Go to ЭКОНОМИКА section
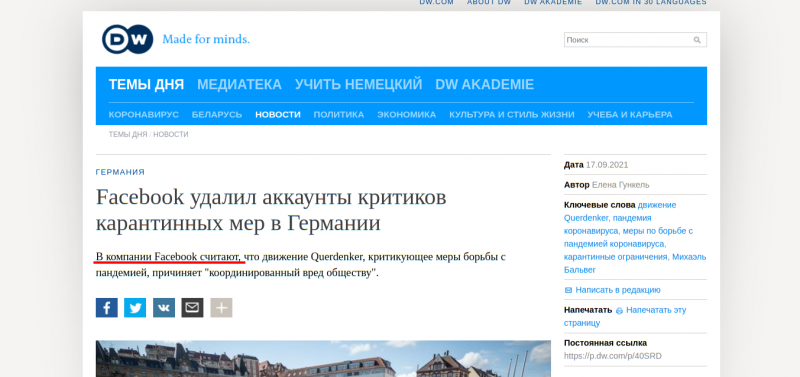This screenshot has width=800, height=377. 407,115
